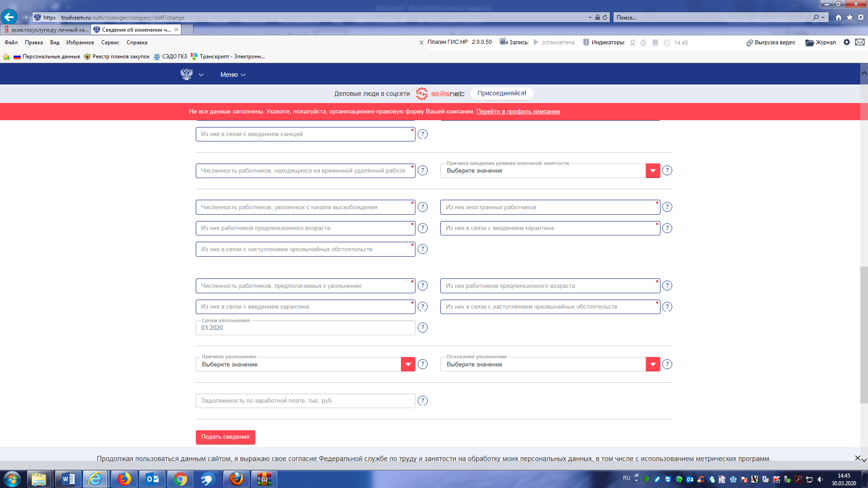Expand the 'Основание увольнения' dropdown
This screenshot has width=868, height=488.
[x=652, y=364]
